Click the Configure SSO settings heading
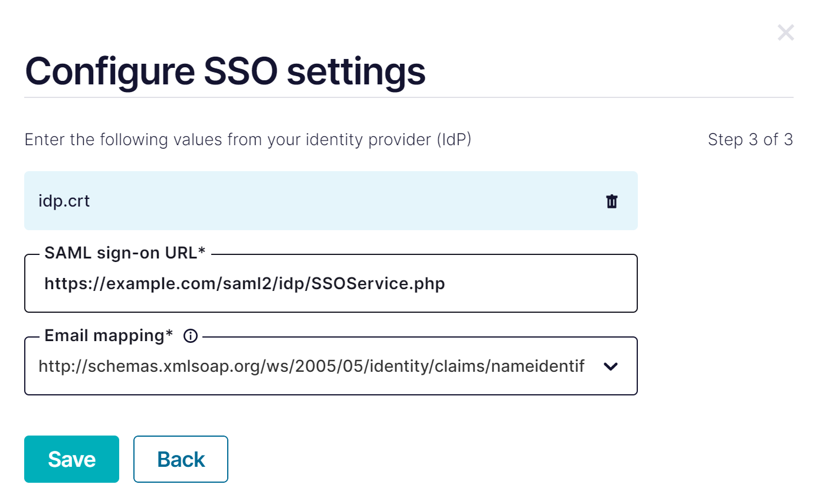The image size is (819, 504). pos(225,71)
